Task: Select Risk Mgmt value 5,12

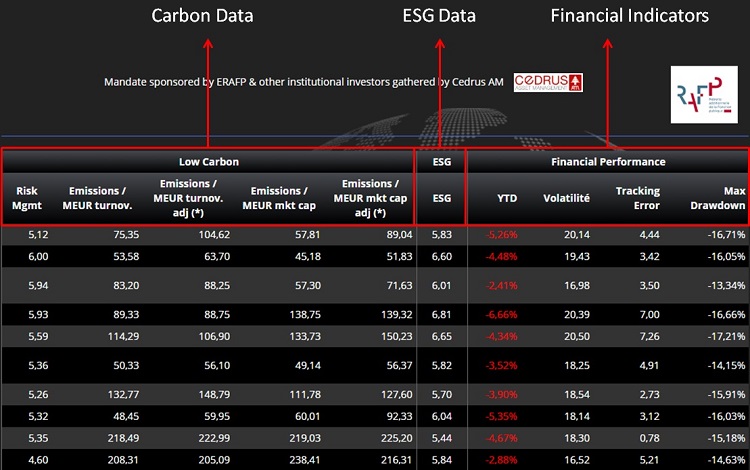Action: coord(38,235)
